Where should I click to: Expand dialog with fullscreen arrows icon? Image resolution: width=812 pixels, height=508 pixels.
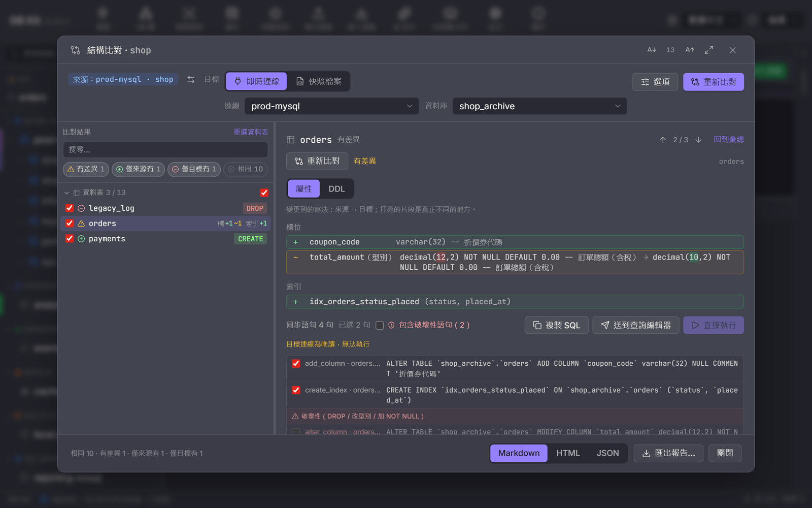(709, 50)
